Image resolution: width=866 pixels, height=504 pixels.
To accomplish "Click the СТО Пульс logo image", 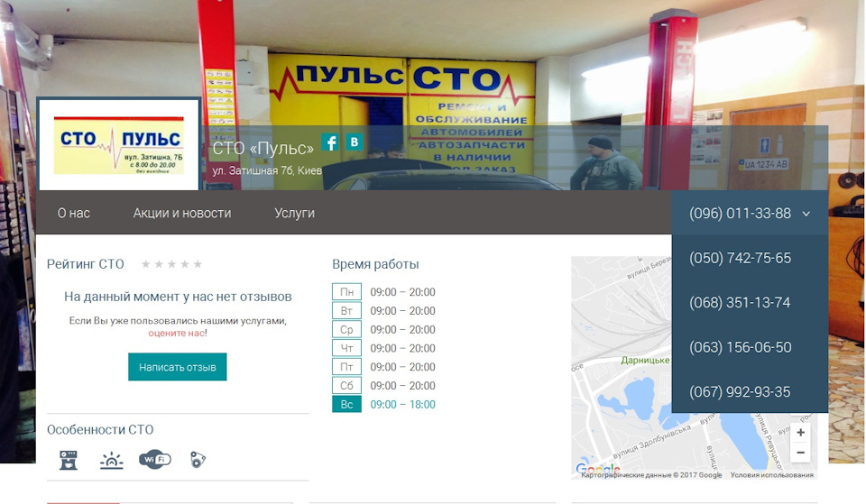I will (x=119, y=144).
